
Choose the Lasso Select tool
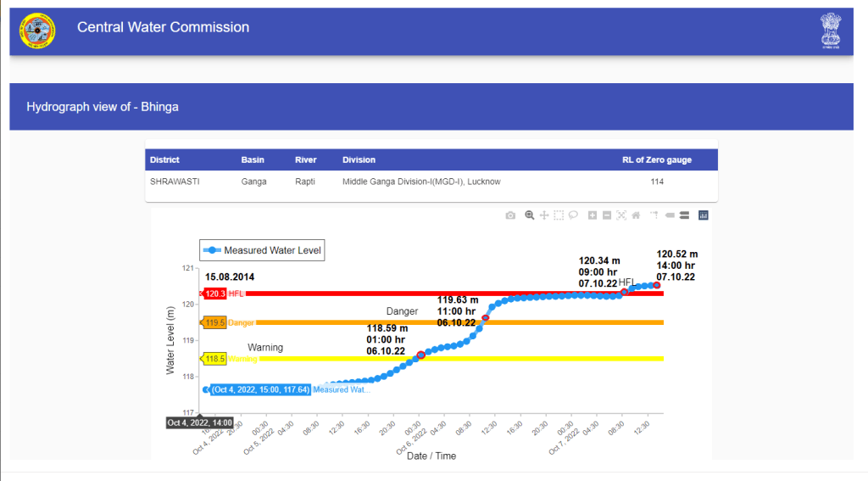(x=573, y=215)
